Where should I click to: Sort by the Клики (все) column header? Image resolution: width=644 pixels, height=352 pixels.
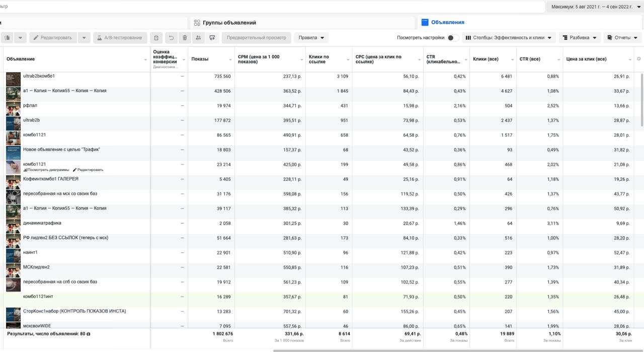(x=493, y=59)
